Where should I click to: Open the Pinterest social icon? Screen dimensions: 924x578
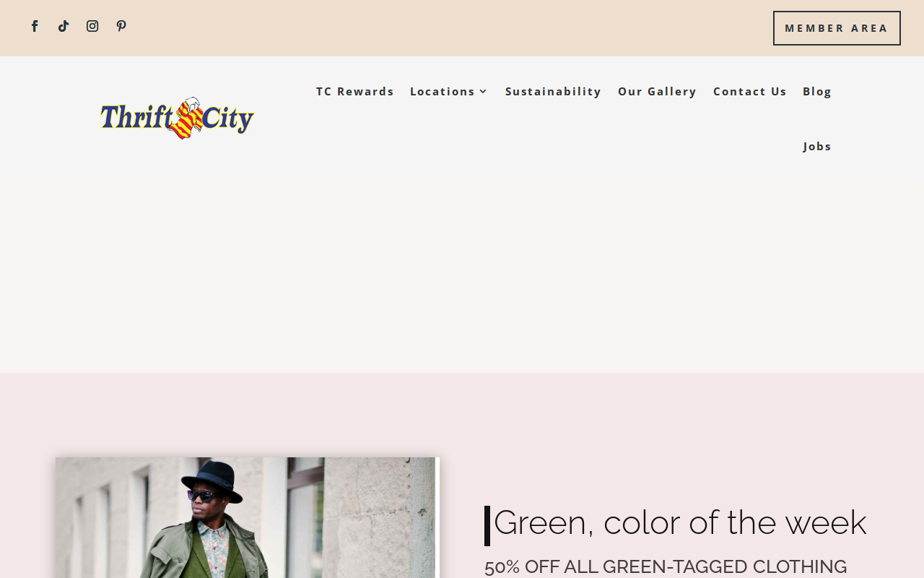pyautogui.click(x=121, y=26)
